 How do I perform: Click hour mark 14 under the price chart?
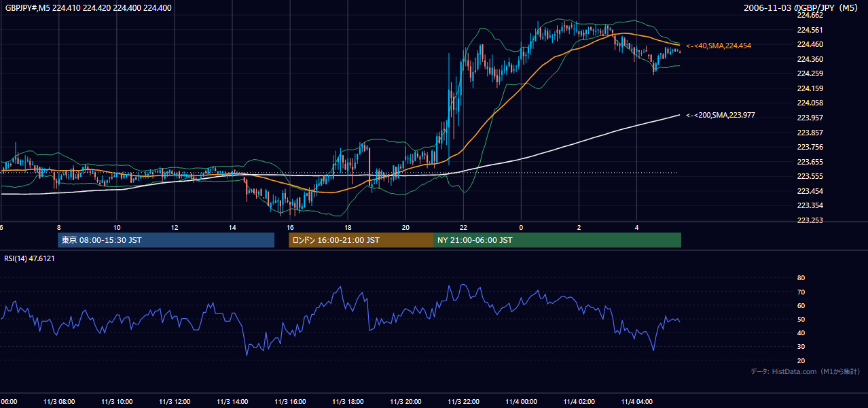click(x=232, y=227)
